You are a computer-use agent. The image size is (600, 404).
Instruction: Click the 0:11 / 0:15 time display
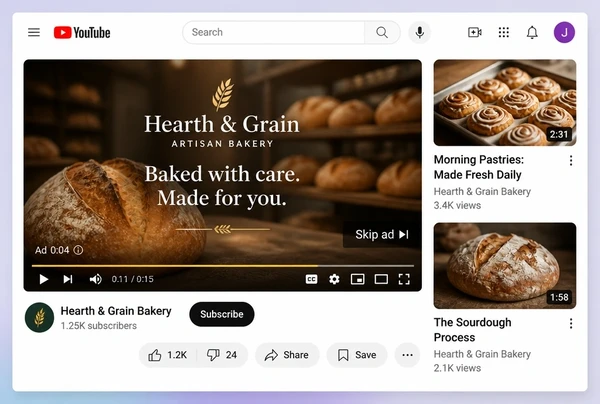pos(132,279)
